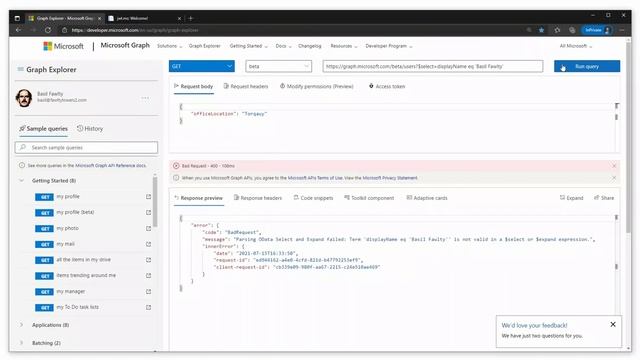
Task: Open the Changelog nav link
Action: [309, 46]
